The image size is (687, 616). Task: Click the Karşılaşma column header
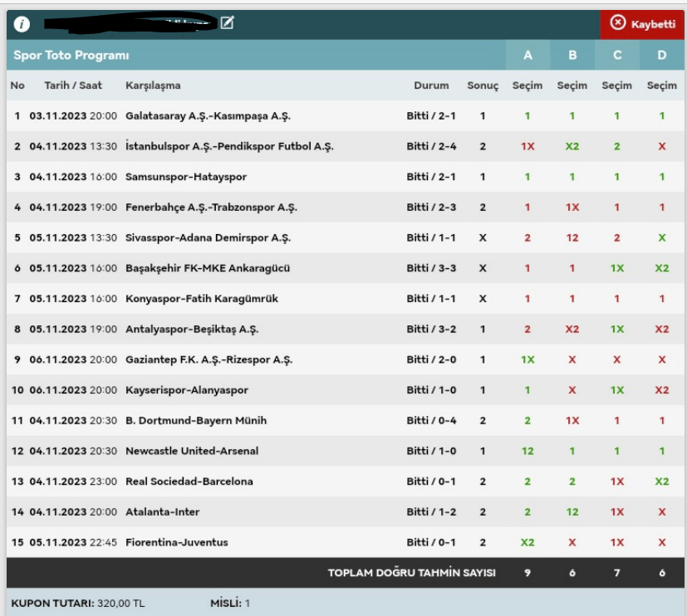pos(153,86)
